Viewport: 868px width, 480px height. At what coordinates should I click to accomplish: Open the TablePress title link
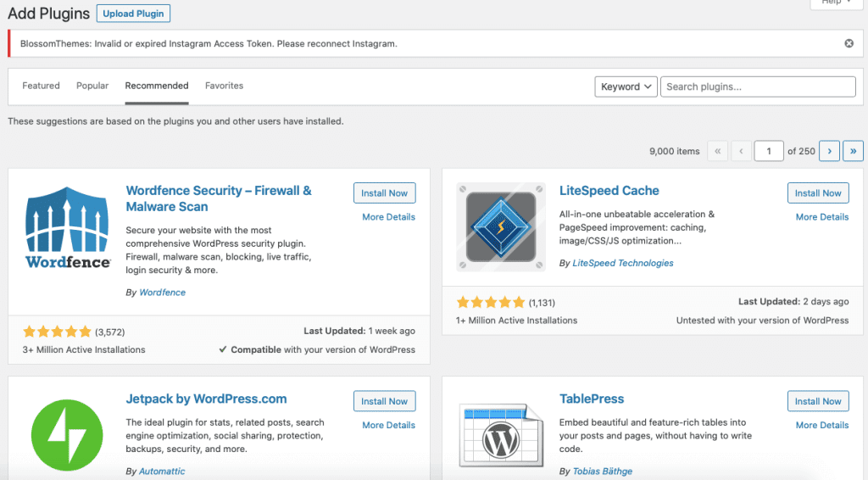[591, 399]
